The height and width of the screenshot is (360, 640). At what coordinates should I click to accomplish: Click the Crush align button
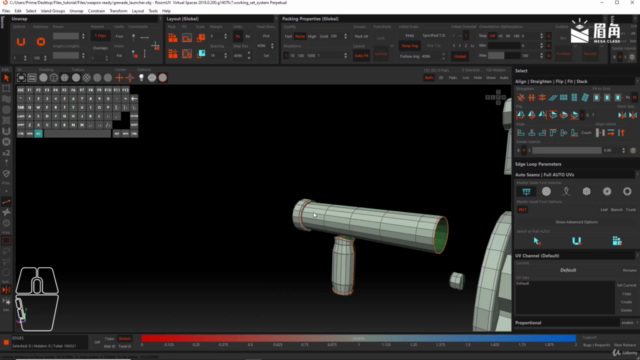point(586,133)
